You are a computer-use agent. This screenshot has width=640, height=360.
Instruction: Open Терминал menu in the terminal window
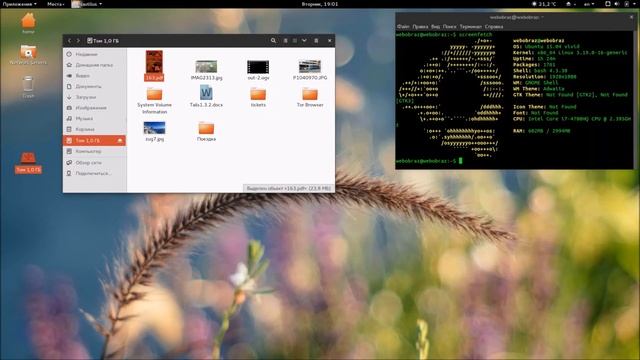(x=471, y=27)
